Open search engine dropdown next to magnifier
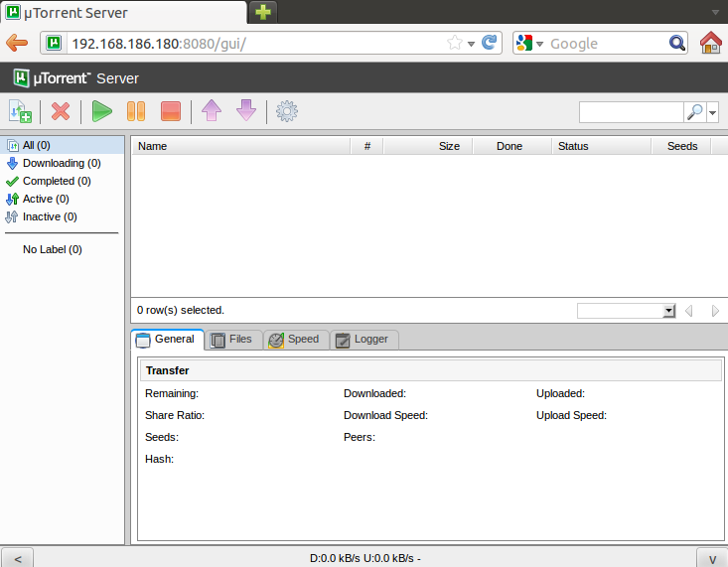 [x=713, y=112]
